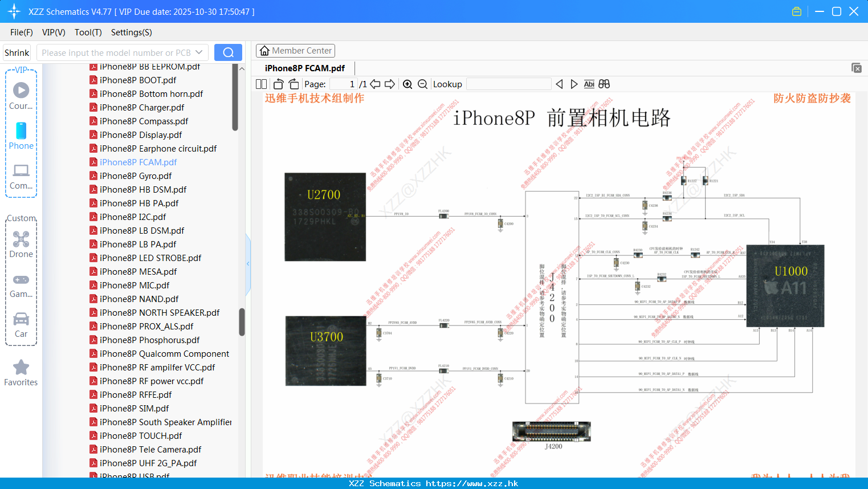
Task: Open iPhone8P MESA.pdf
Action: (138, 272)
